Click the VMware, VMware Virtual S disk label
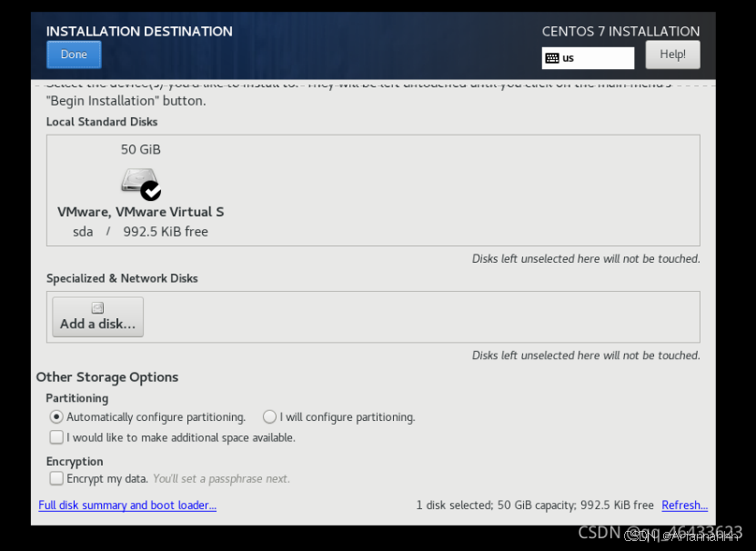The width and height of the screenshot is (756, 551). pos(141,212)
